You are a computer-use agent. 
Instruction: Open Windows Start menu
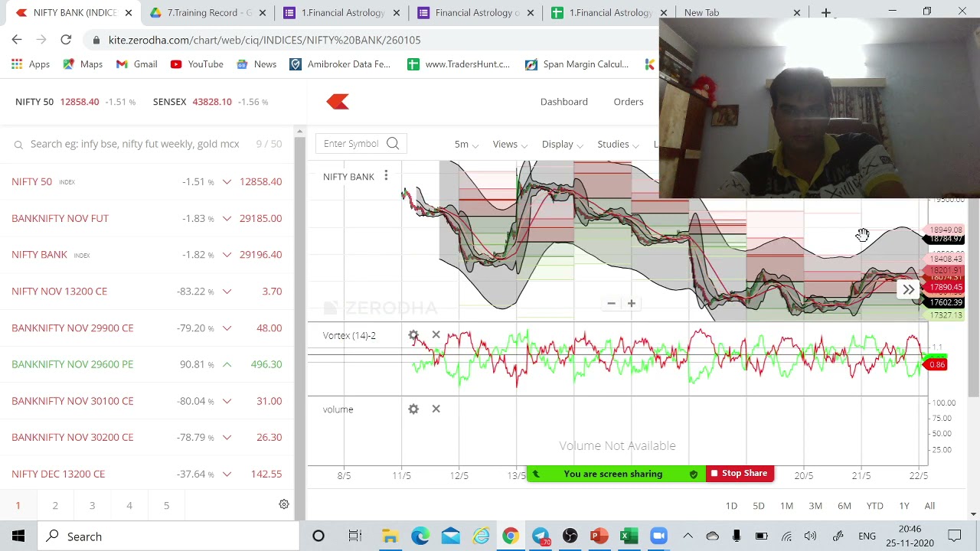18,536
